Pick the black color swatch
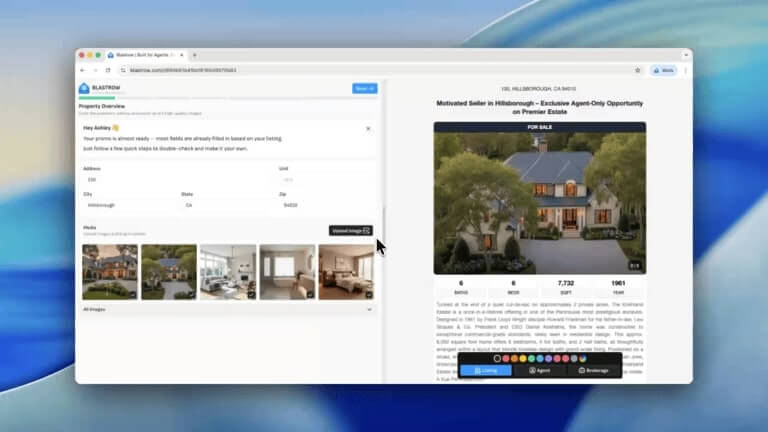768x432 pixels. tap(497, 358)
